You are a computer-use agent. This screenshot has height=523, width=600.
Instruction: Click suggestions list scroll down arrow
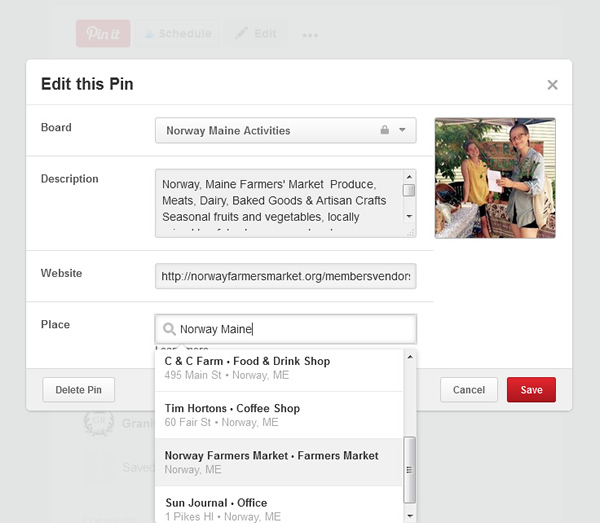tap(410, 516)
